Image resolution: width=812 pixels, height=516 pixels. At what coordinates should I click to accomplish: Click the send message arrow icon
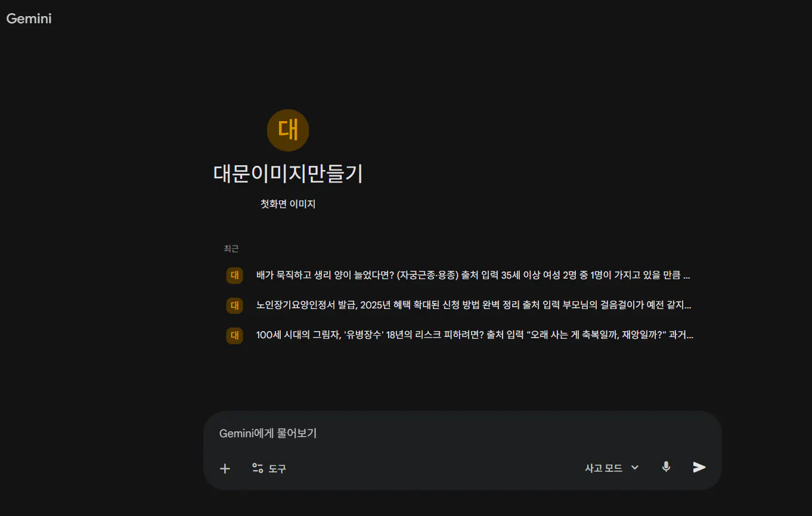pyautogui.click(x=699, y=468)
